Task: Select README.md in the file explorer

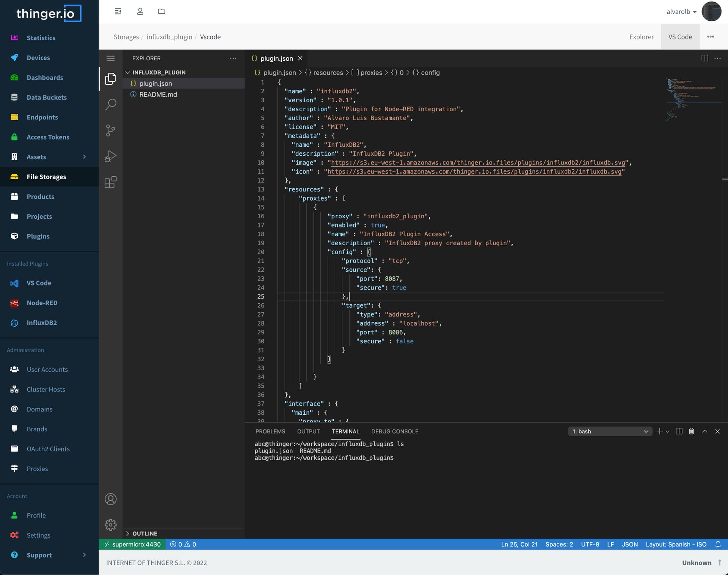Action: (158, 94)
